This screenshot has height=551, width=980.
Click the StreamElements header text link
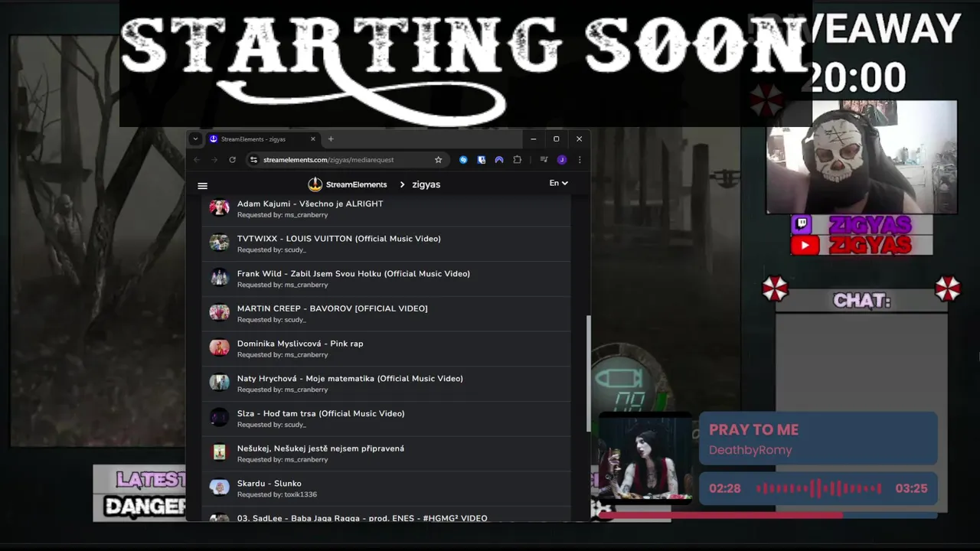point(356,184)
